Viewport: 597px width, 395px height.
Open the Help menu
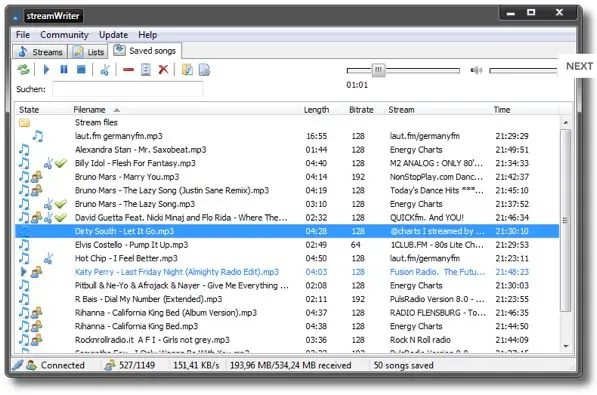147,35
